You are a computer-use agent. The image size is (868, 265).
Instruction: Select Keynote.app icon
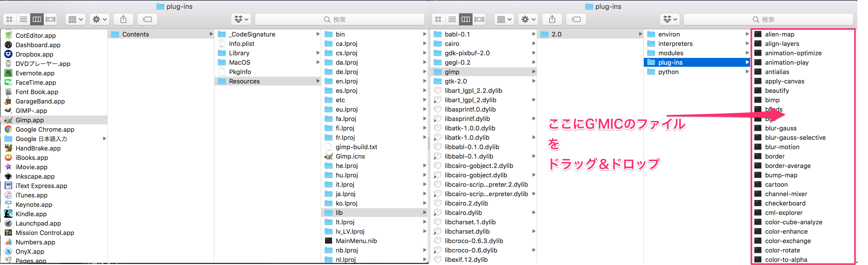click(8, 204)
